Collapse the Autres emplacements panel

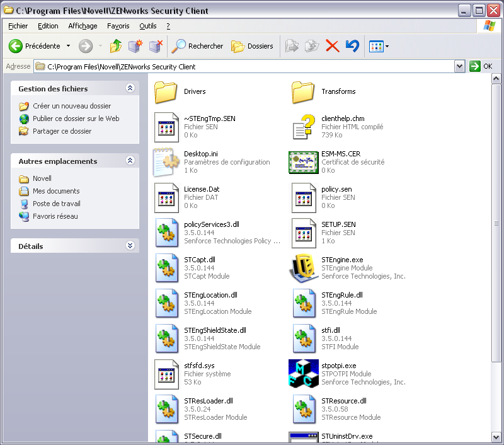coord(130,161)
